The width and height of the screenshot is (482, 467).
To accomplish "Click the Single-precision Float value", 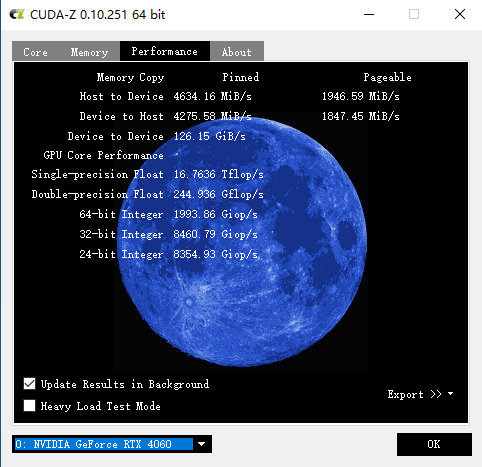I will pyautogui.click(x=218, y=174).
